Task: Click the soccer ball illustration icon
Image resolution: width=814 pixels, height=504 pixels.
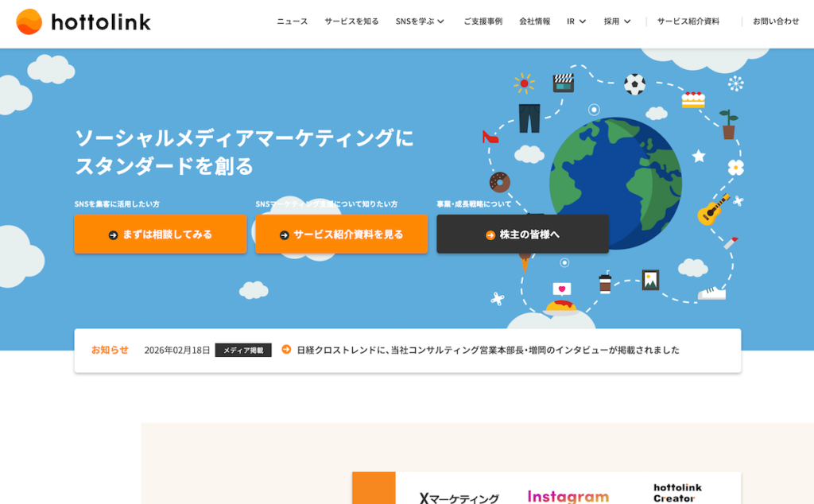Action: tap(634, 84)
